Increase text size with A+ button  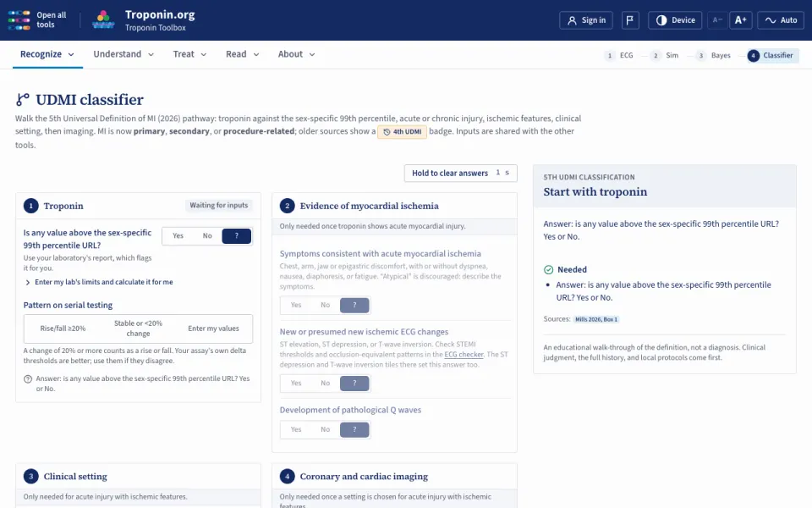741,20
